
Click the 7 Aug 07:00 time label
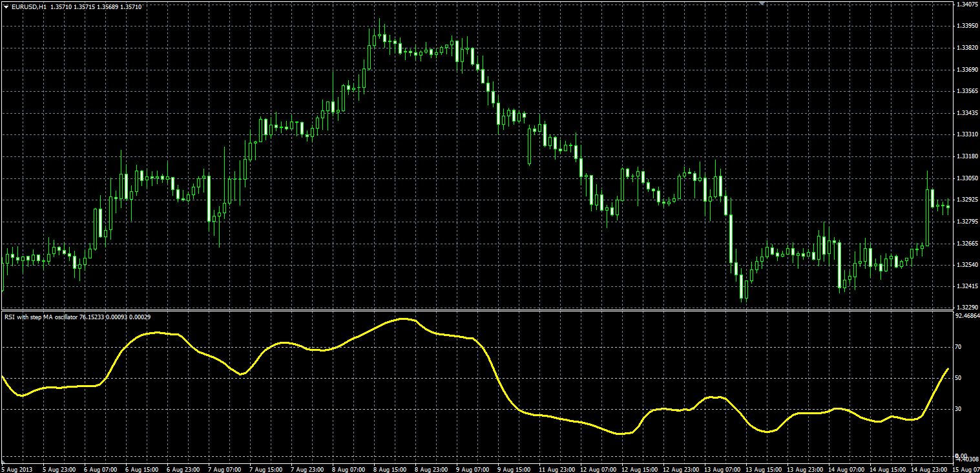225,468
